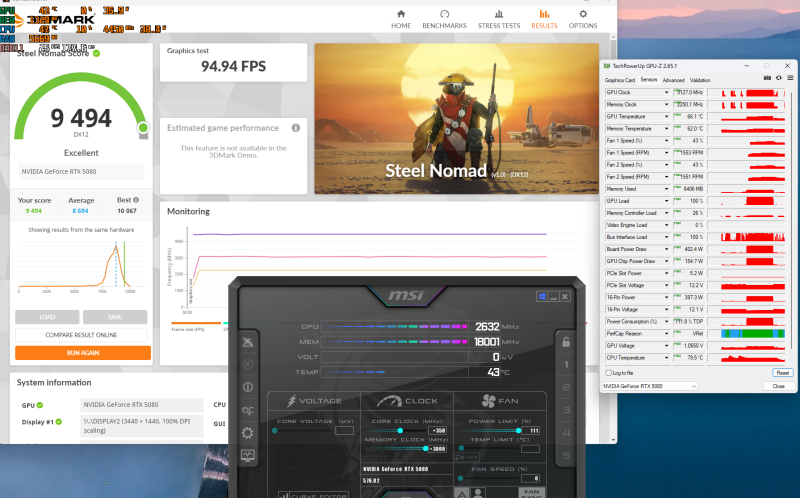
Task: Expand Memory Clock sensor dropdown
Action: point(666,105)
